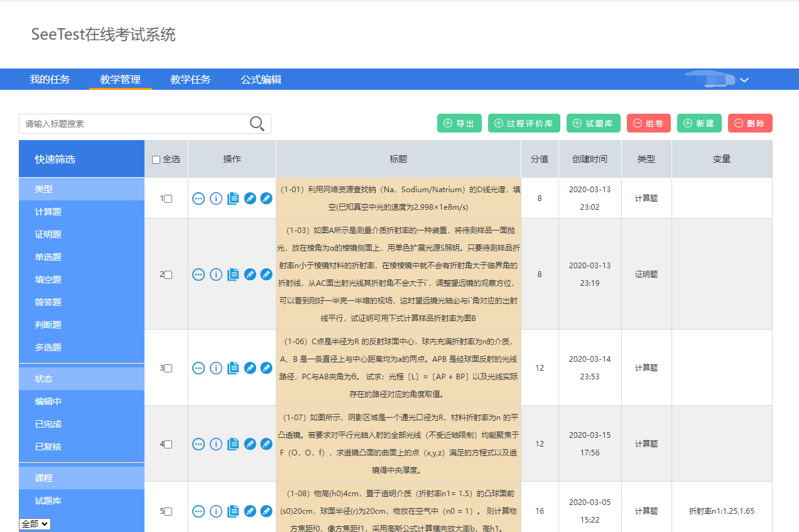Click the left pencil icon in row (1-08)
This screenshot has height=532, width=799.
pyautogui.click(x=250, y=511)
